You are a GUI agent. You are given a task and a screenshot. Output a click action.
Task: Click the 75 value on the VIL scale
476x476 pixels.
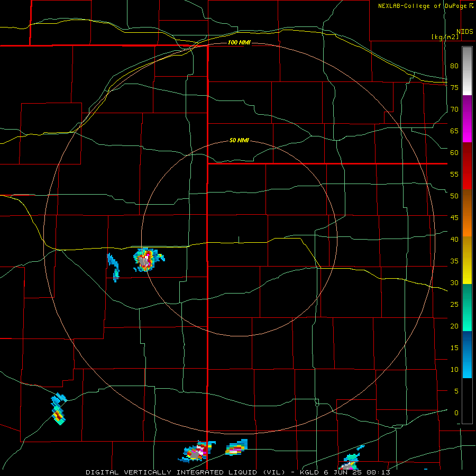[x=454, y=87]
